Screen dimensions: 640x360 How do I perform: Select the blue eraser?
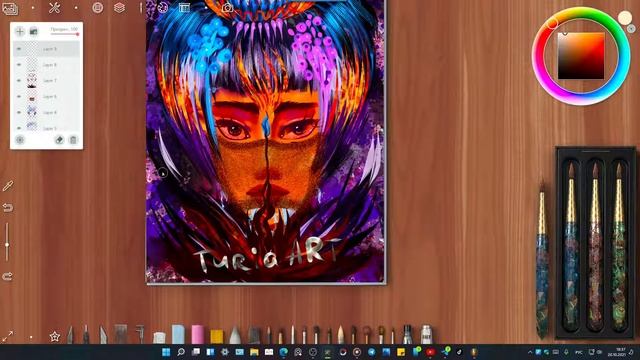[x=178, y=334]
